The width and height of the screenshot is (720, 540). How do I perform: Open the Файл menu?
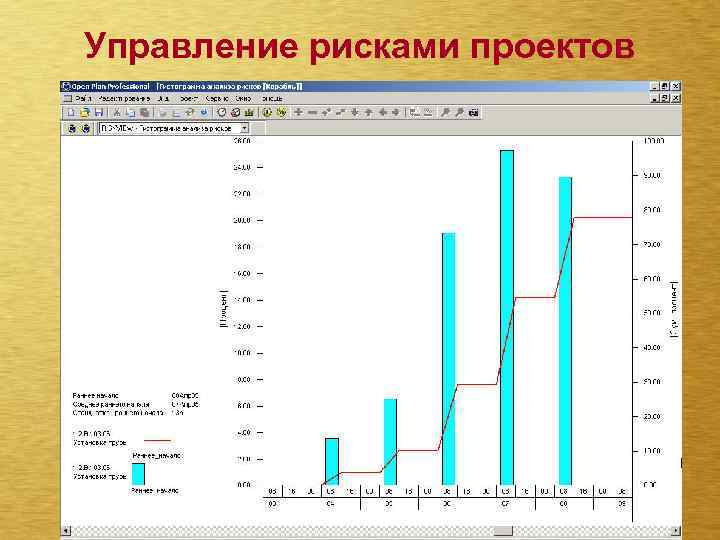click(x=84, y=99)
